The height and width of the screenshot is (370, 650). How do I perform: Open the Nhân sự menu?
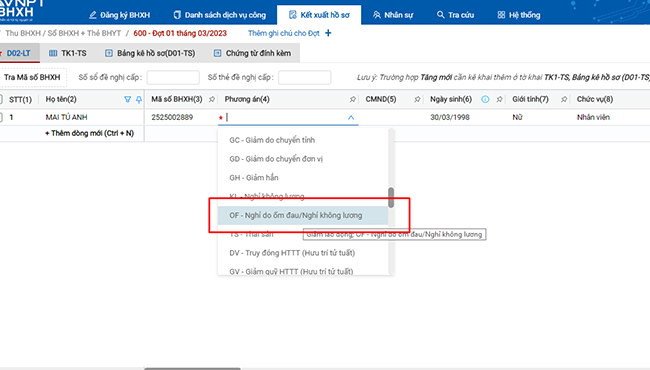(393, 15)
